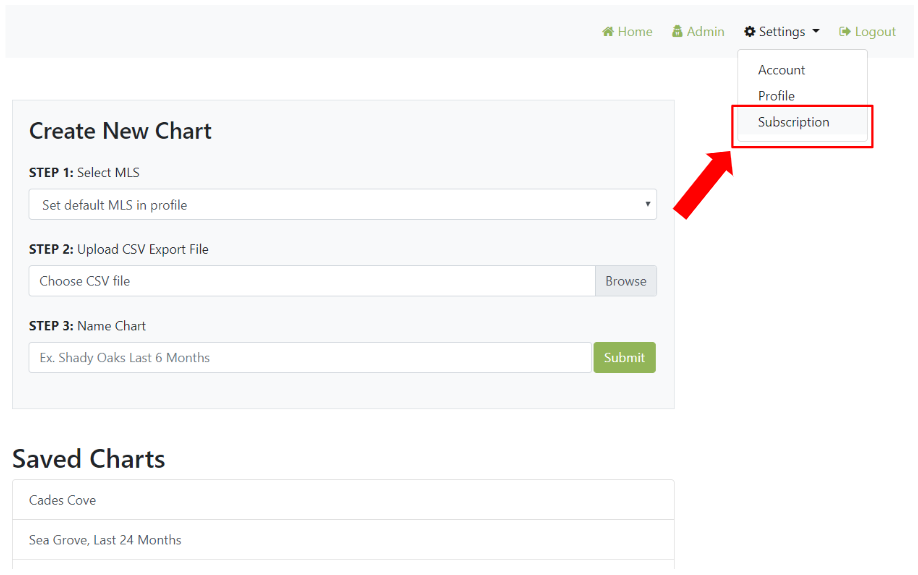Open the Select MLS dropdown
918x575 pixels.
coord(342,204)
